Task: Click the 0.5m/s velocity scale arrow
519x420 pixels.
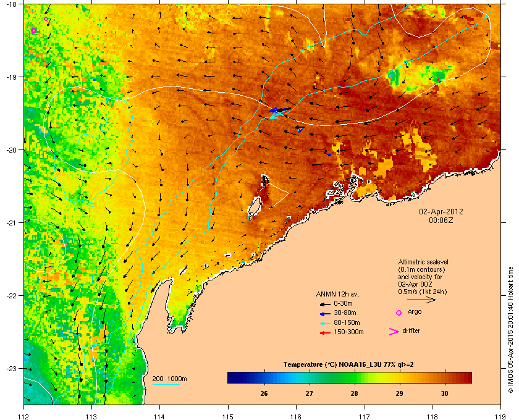Action: point(421,300)
